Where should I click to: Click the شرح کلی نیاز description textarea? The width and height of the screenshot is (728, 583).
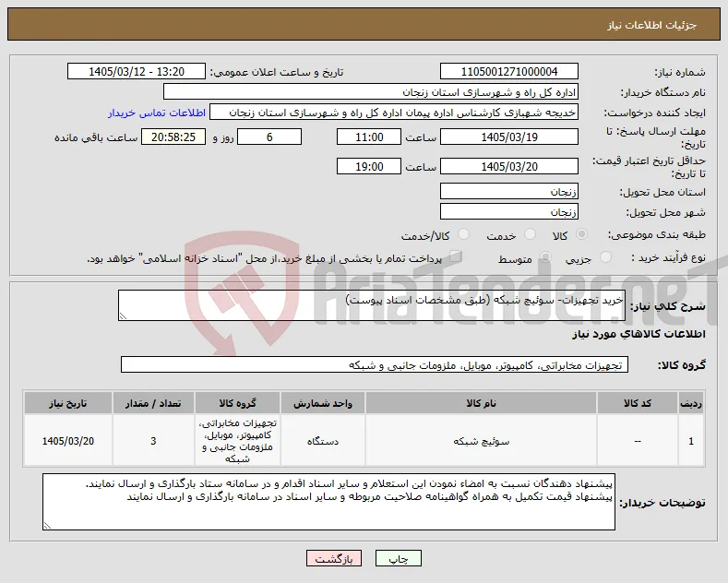pos(372,305)
